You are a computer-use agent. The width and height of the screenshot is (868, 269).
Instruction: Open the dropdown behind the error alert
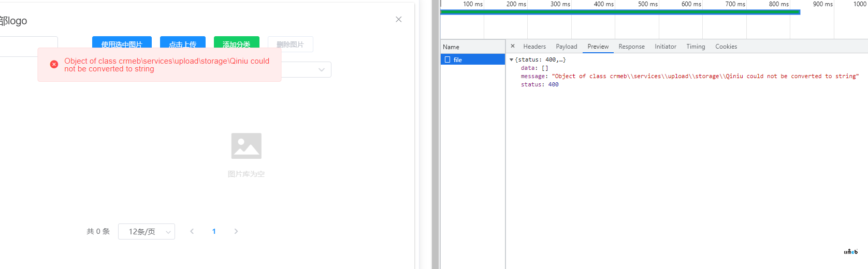pyautogui.click(x=321, y=69)
